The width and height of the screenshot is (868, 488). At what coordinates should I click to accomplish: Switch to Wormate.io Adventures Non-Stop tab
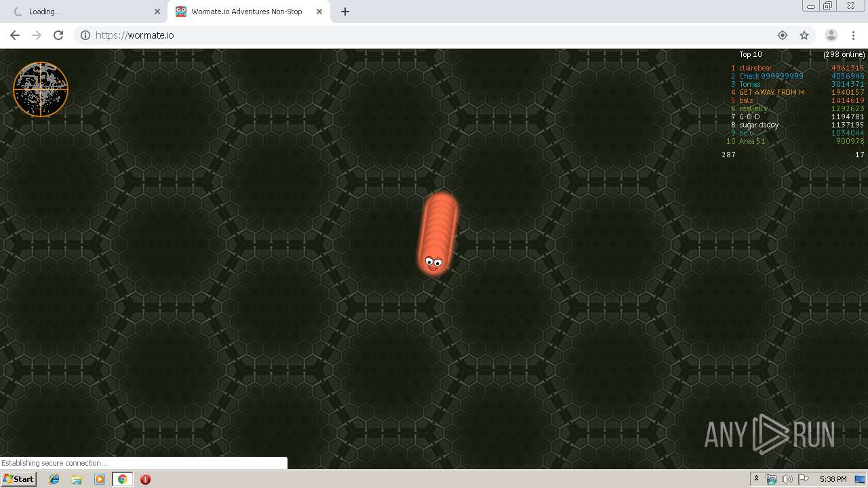249,12
